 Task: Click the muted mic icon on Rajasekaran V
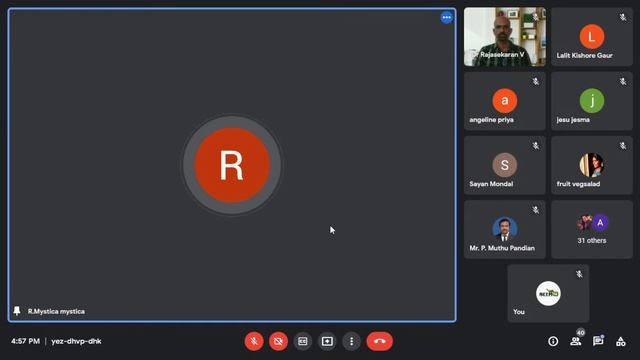[536, 18]
